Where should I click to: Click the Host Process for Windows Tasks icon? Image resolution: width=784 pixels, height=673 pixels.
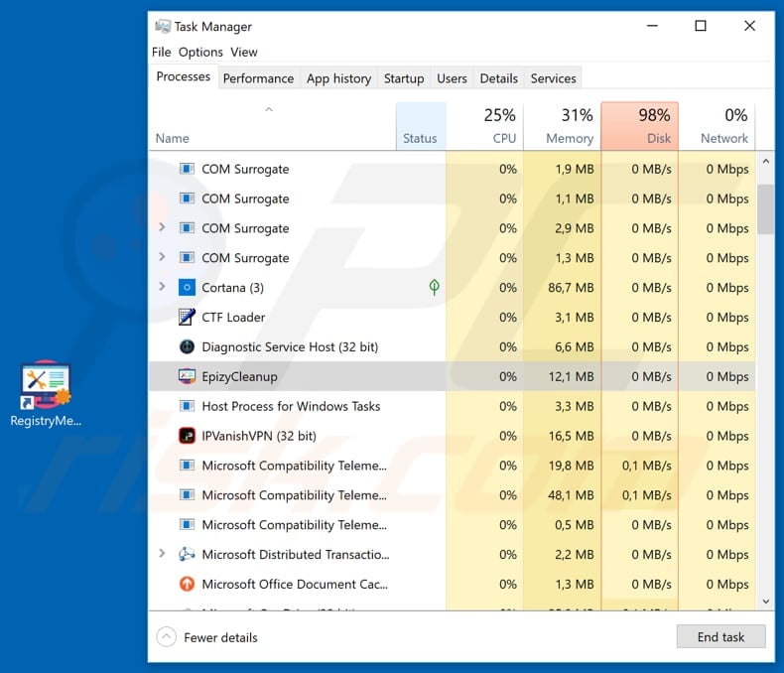pyautogui.click(x=187, y=406)
